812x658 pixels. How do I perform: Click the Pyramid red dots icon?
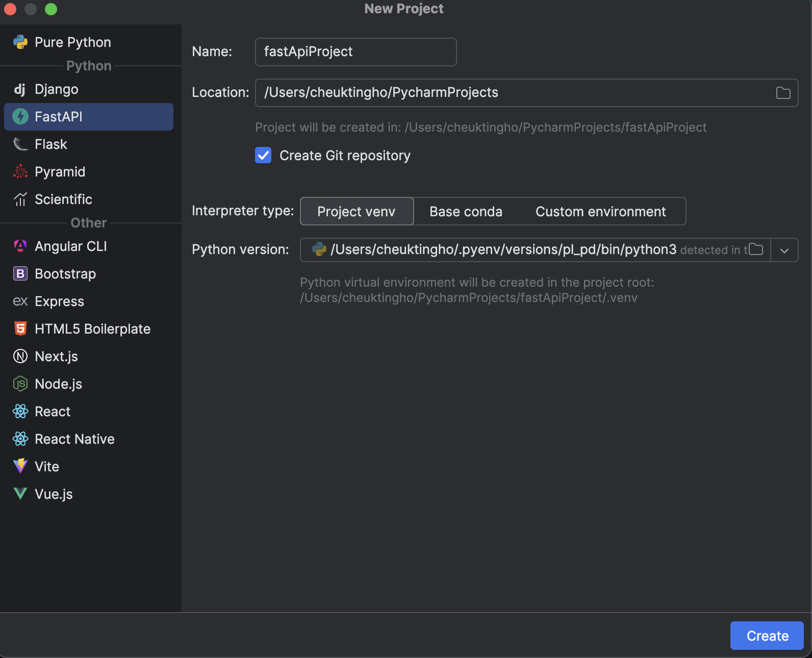click(20, 172)
